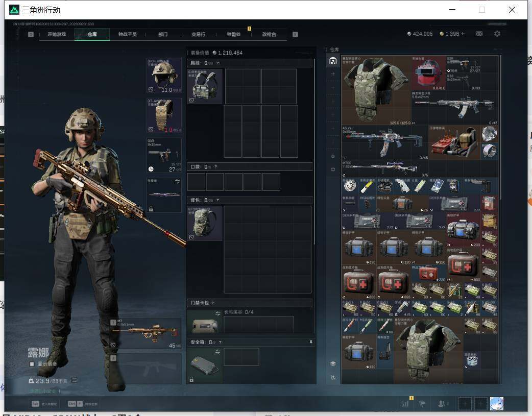
Task: Select the empty second weapon slot
Action: (146, 369)
